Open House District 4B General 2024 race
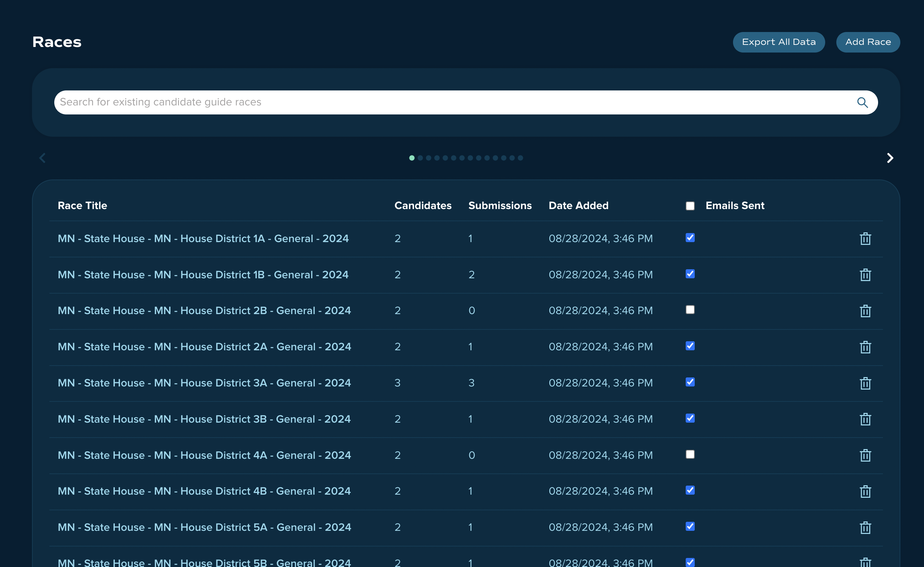 pos(204,491)
